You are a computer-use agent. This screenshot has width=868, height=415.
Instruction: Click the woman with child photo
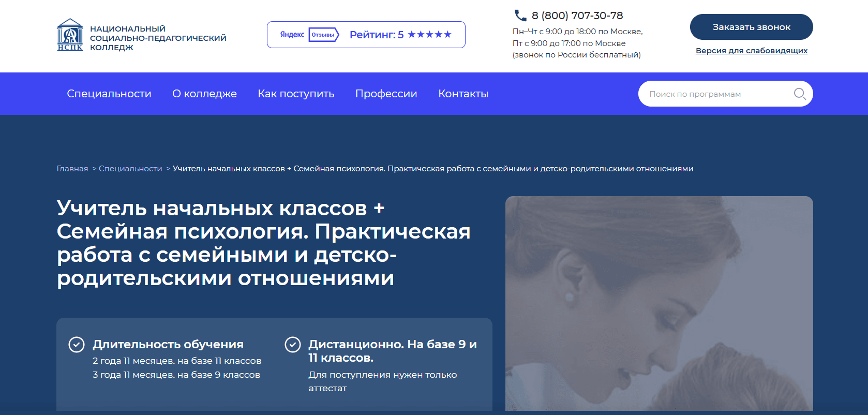(659, 303)
